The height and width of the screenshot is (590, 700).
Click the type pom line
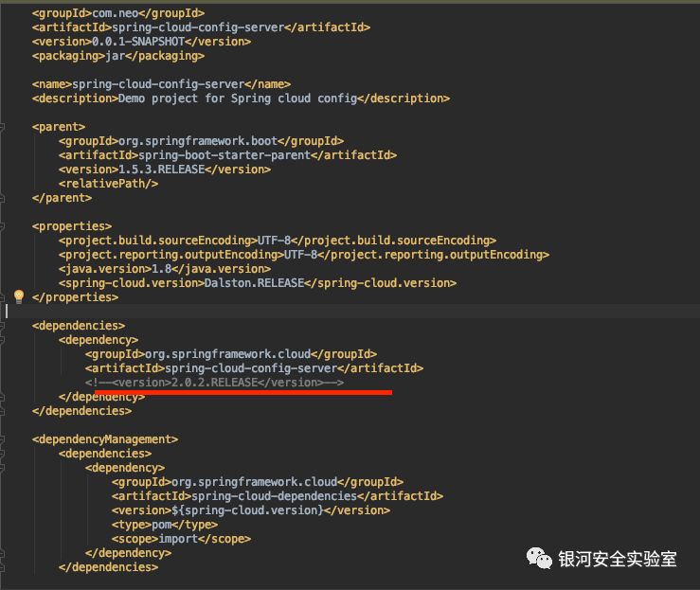[165, 525]
